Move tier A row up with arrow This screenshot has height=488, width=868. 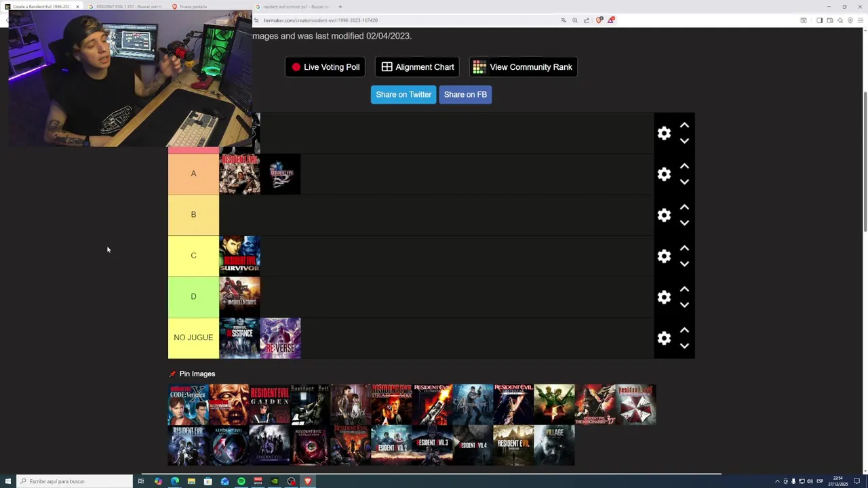(x=684, y=166)
